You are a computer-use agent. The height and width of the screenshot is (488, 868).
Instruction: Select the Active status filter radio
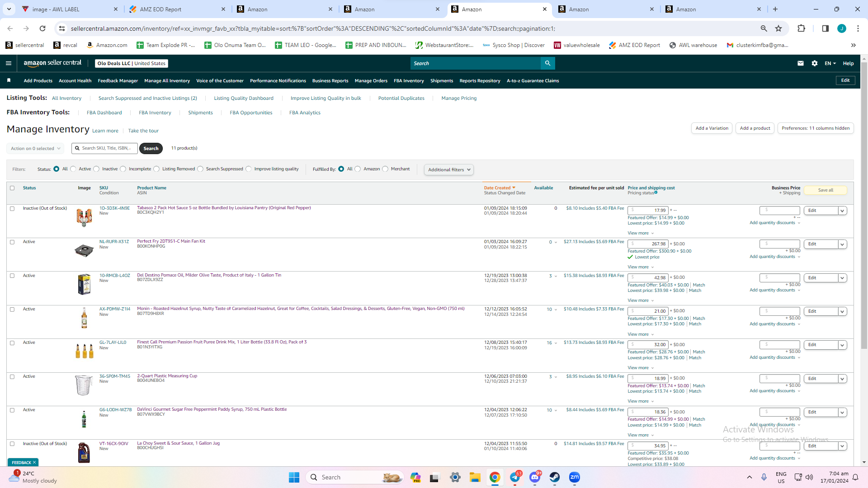coord(73,169)
